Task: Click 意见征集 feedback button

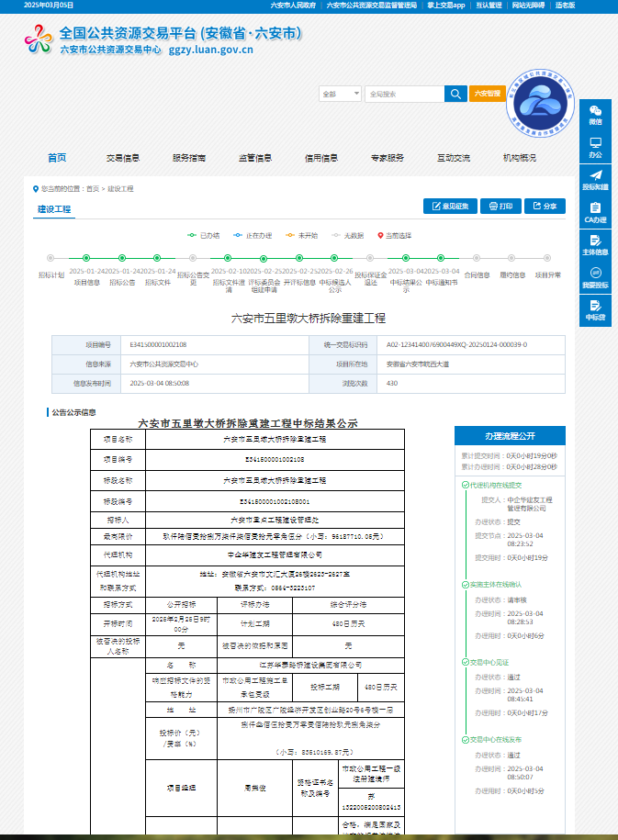Action: 450,207
